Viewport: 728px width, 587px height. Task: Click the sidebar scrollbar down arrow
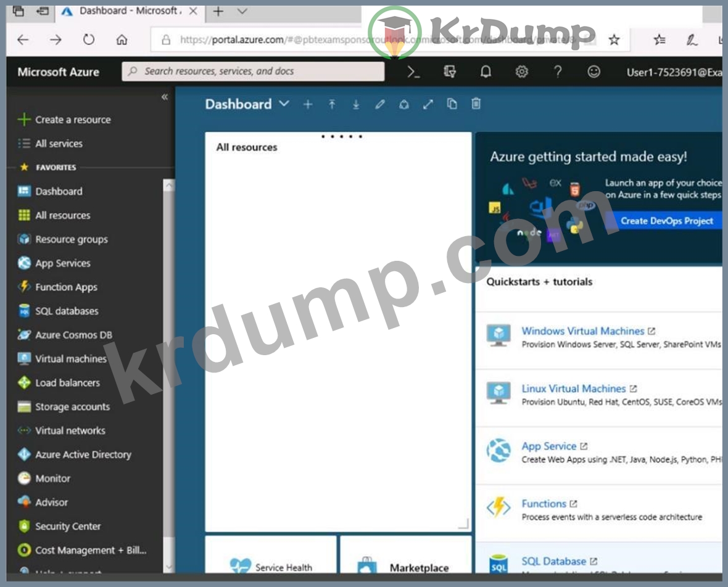[x=169, y=567]
